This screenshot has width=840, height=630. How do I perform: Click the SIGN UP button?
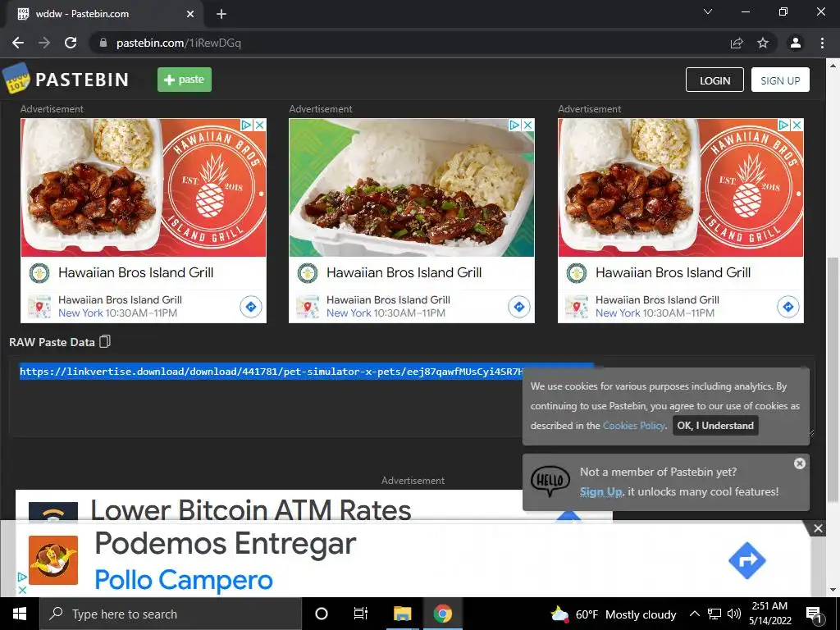point(780,80)
